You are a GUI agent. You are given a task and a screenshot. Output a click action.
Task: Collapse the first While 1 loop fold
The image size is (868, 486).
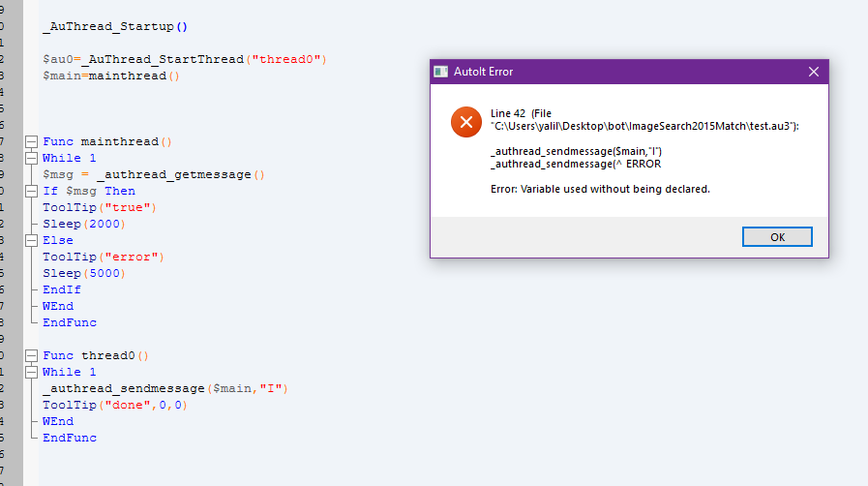pyautogui.click(x=32, y=159)
